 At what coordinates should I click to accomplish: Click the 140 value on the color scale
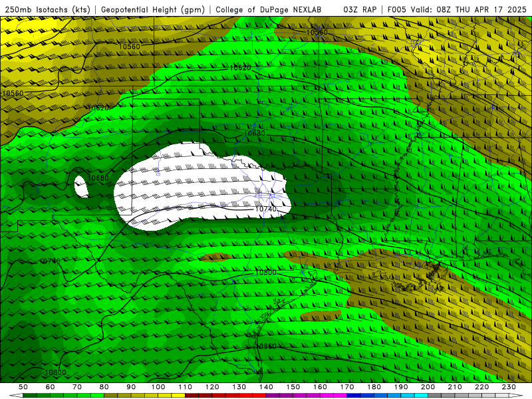(x=267, y=387)
